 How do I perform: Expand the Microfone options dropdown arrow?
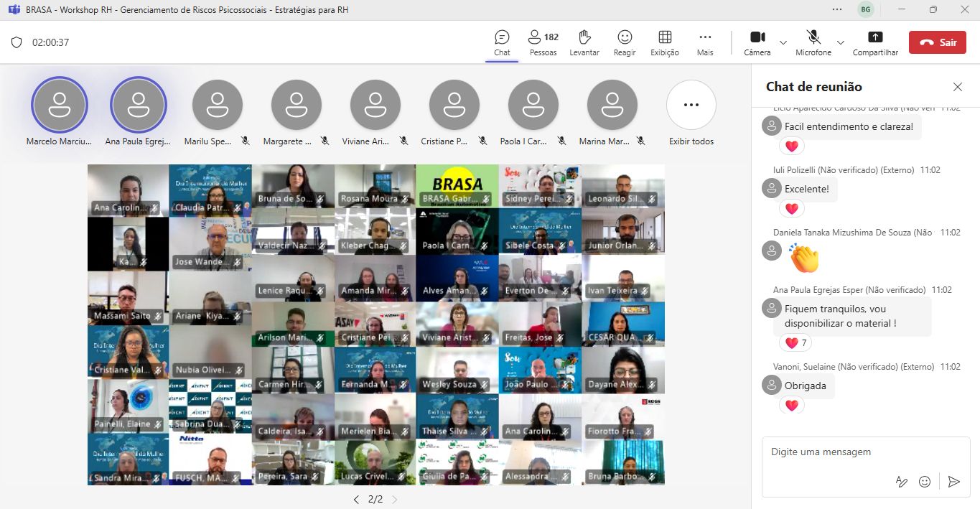[x=841, y=42]
